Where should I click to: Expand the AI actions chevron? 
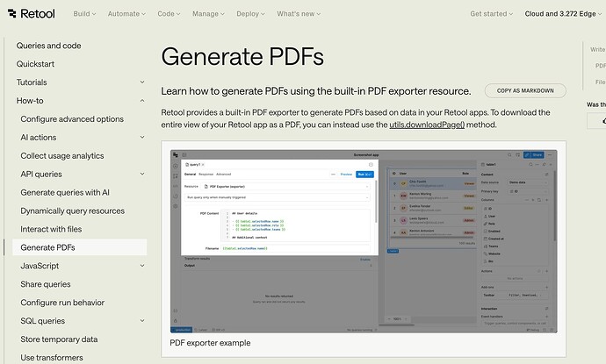142,138
